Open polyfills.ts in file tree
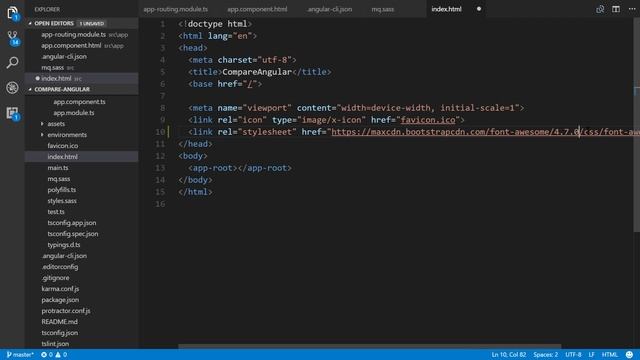 click(x=62, y=190)
